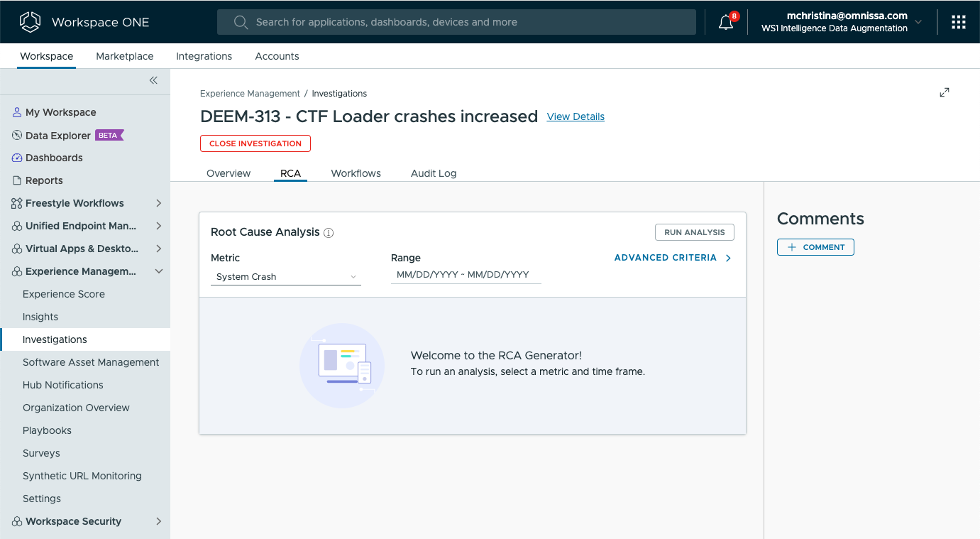
Task: Expand Advanced Criteria panel
Action: pyautogui.click(x=673, y=258)
